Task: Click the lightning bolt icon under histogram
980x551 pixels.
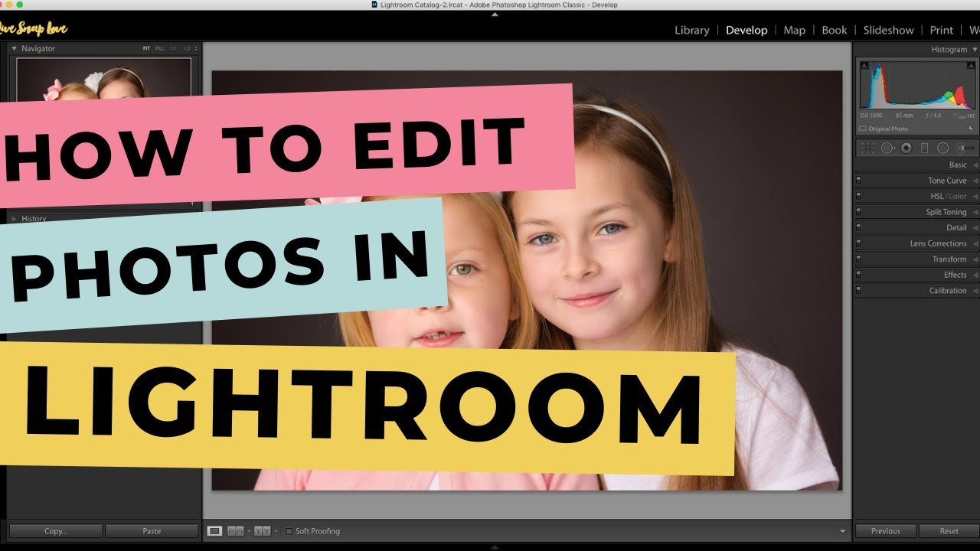Action: pyautogui.click(x=972, y=129)
